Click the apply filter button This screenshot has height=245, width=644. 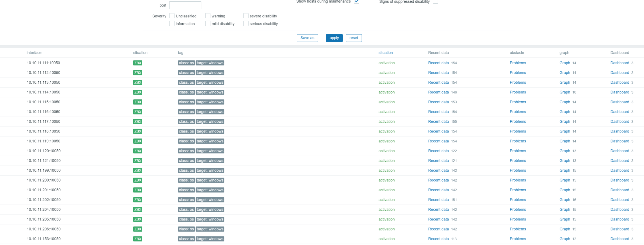334,38
